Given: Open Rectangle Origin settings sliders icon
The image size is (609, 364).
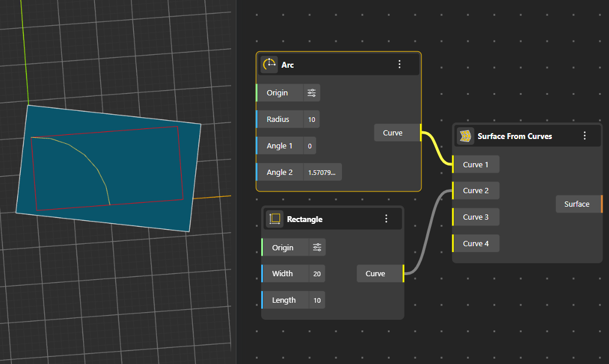Looking at the screenshot, I should [x=317, y=248].
